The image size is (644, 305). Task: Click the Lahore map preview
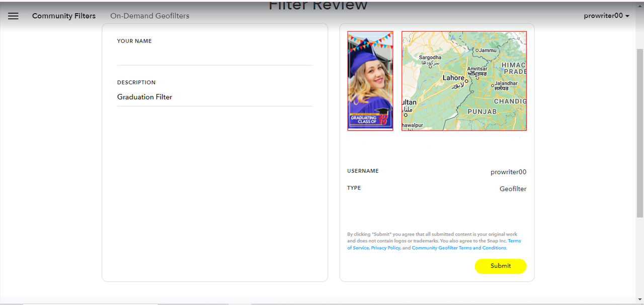(x=464, y=81)
